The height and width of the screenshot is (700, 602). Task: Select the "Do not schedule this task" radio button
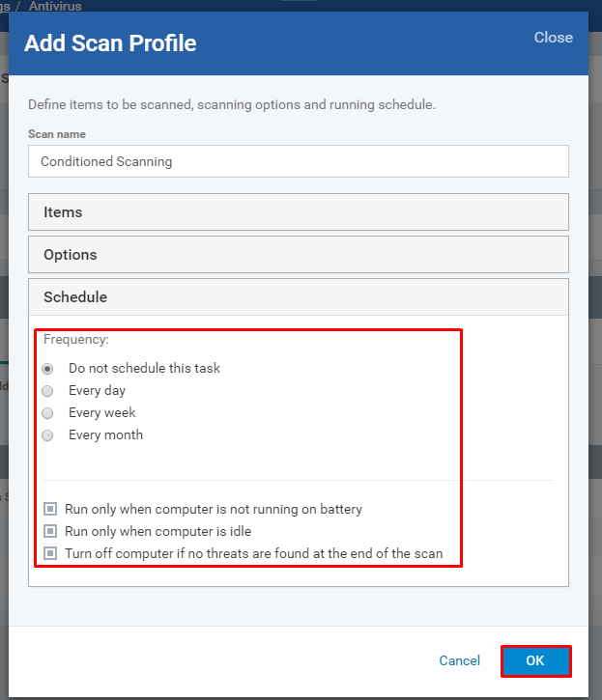coord(47,369)
